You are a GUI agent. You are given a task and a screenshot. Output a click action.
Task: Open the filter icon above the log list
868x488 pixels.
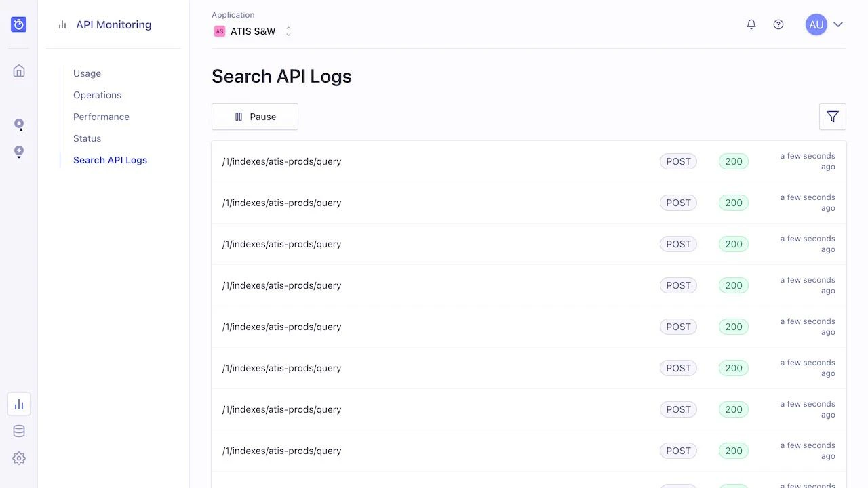click(x=832, y=117)
